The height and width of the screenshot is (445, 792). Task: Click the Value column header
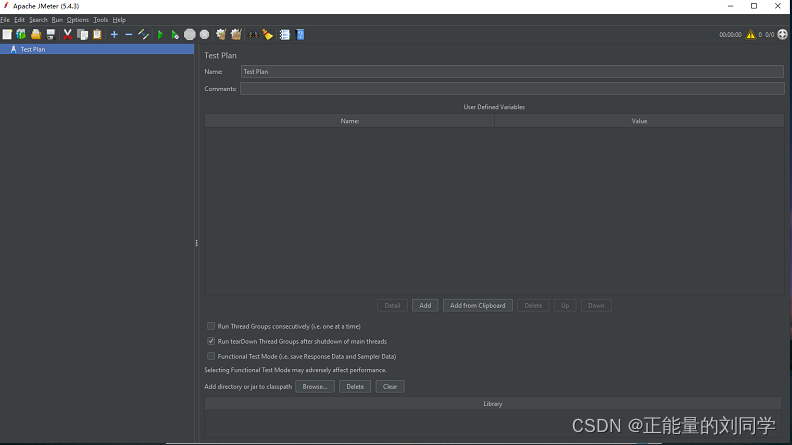pos(639,121)
